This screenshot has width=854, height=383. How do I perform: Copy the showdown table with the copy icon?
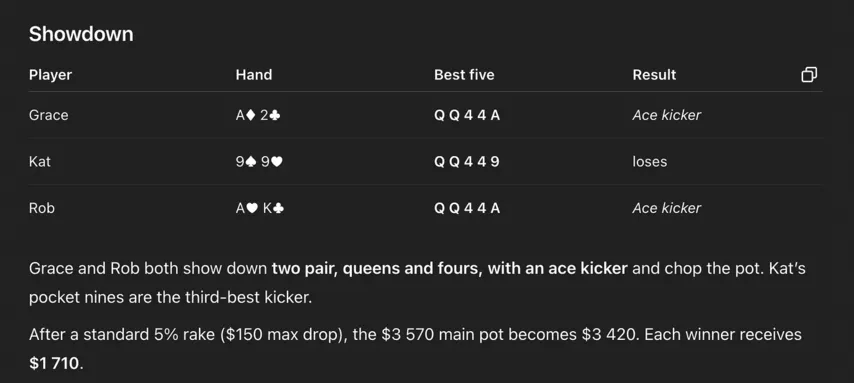point(809,75)
